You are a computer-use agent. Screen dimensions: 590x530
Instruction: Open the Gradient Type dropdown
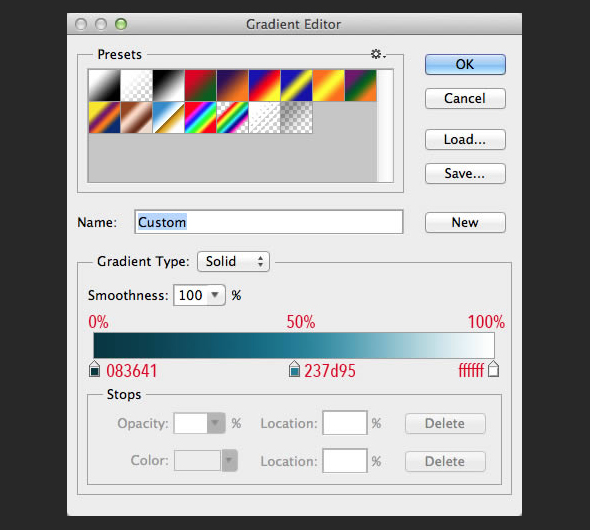233,261
